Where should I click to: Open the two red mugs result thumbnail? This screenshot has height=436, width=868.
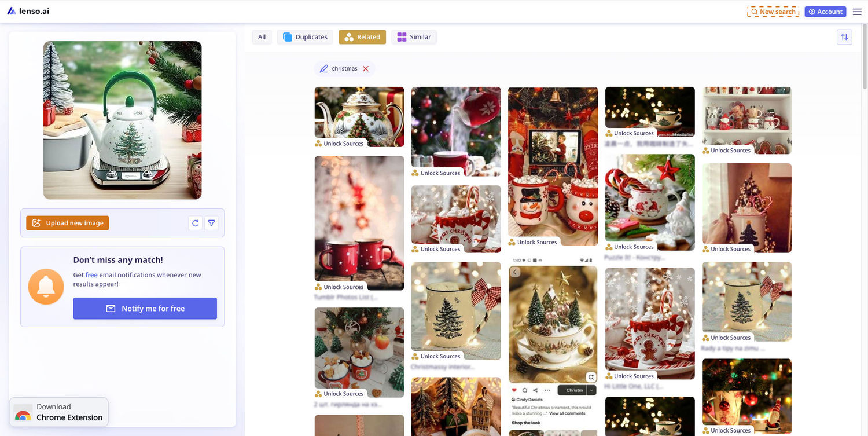pyautogui.click(x=359, y=223)
